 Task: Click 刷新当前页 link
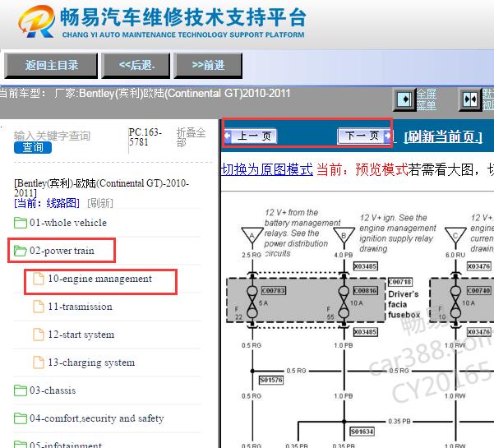pyautogui.click(x=443, y=137)
